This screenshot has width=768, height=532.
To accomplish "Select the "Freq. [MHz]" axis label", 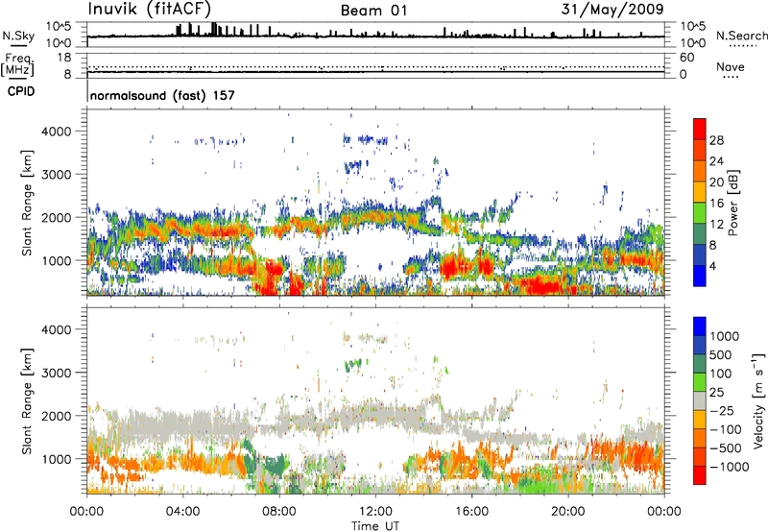I will pyautogui.click(x=17, y=65).
